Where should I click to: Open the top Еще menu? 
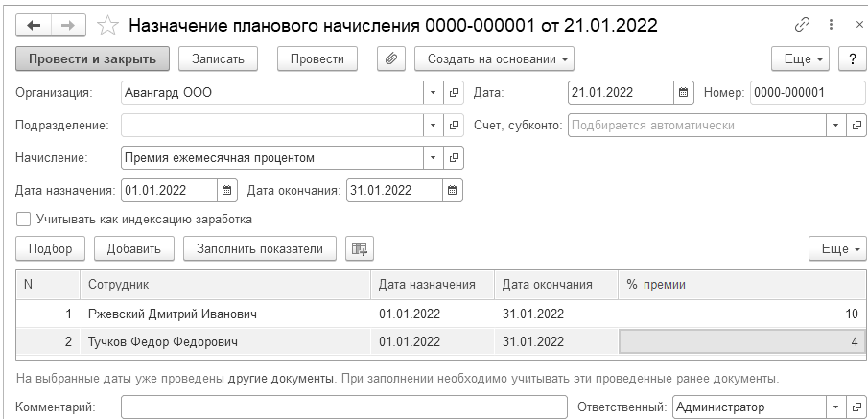pyautogui.click(x=804, y=58)
